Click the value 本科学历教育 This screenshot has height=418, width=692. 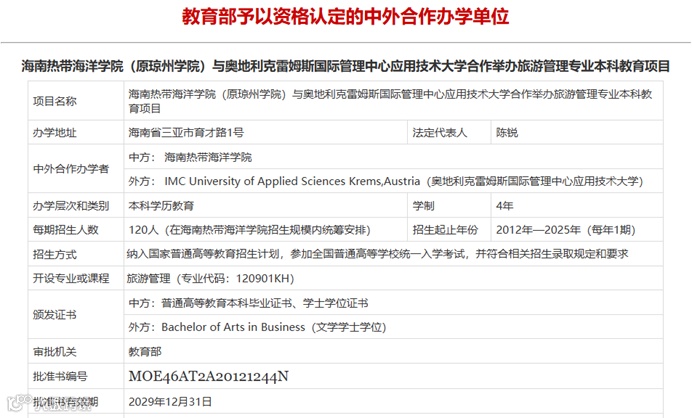tap(161, 206)
